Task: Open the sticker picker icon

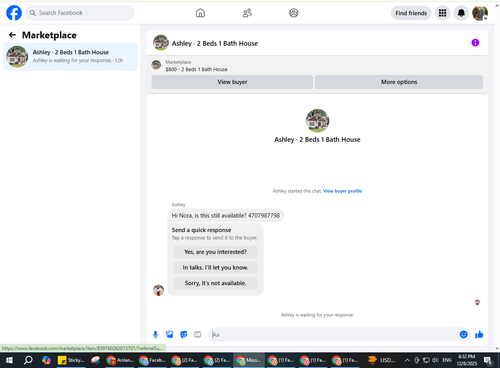Action: 184,334
